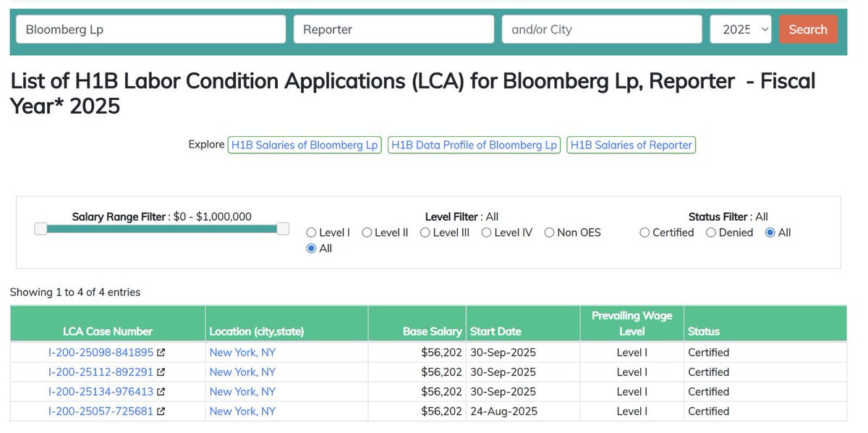This screenshot has height=433, width=868.
Task: Open New York, NY link in 25134-976413 row
Action: coord(242,392)
